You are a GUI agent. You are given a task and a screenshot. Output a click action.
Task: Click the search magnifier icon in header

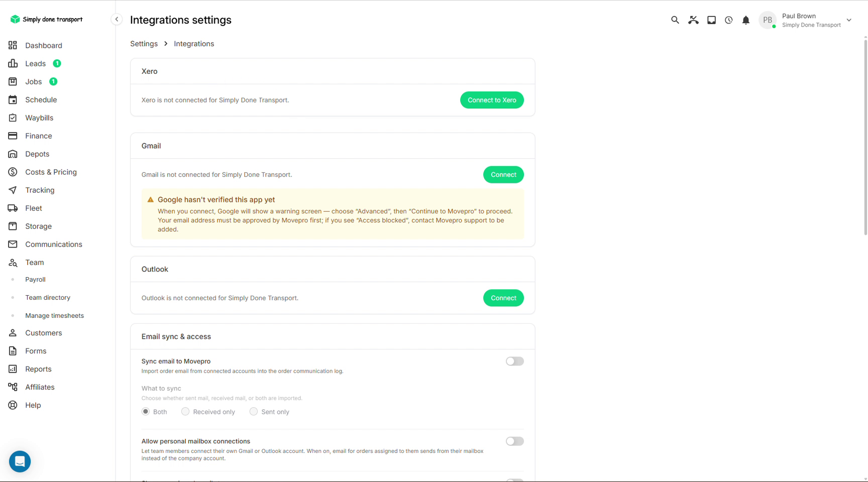(675, 20)
